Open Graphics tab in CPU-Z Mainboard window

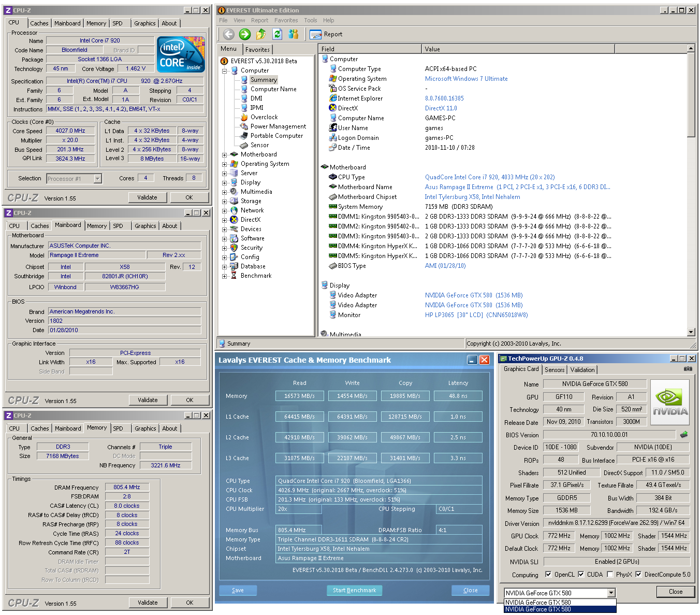(145, 226)
